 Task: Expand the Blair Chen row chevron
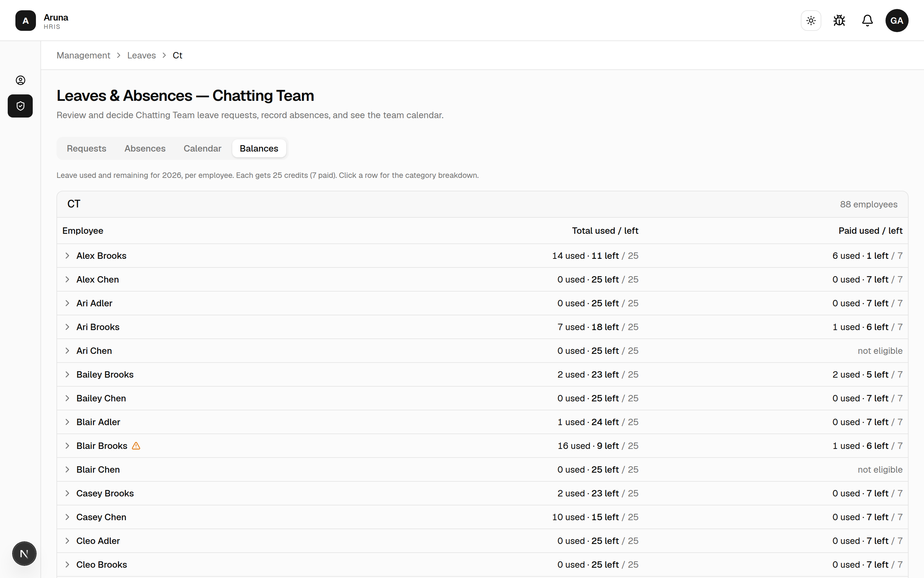[67, 469]
